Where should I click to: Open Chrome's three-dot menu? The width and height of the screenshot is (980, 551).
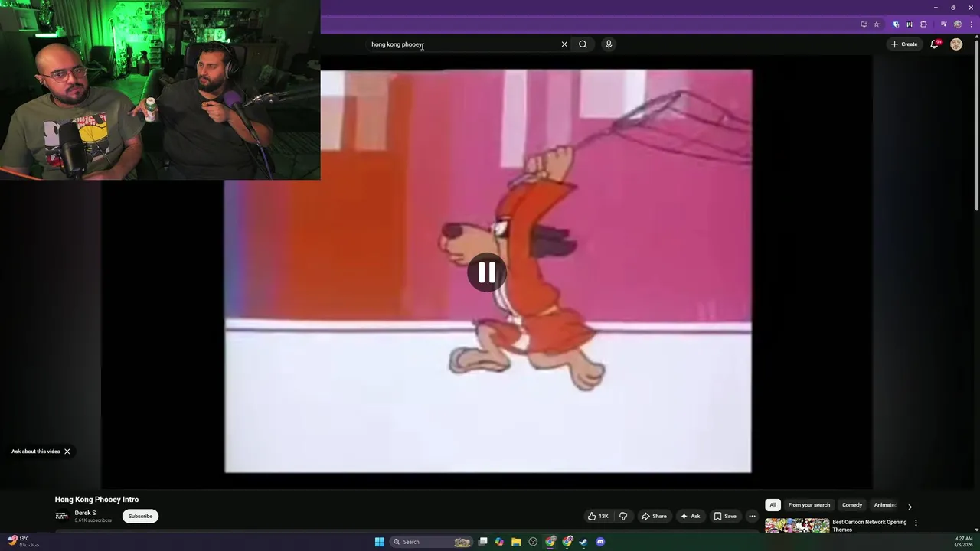click(971, 24)
